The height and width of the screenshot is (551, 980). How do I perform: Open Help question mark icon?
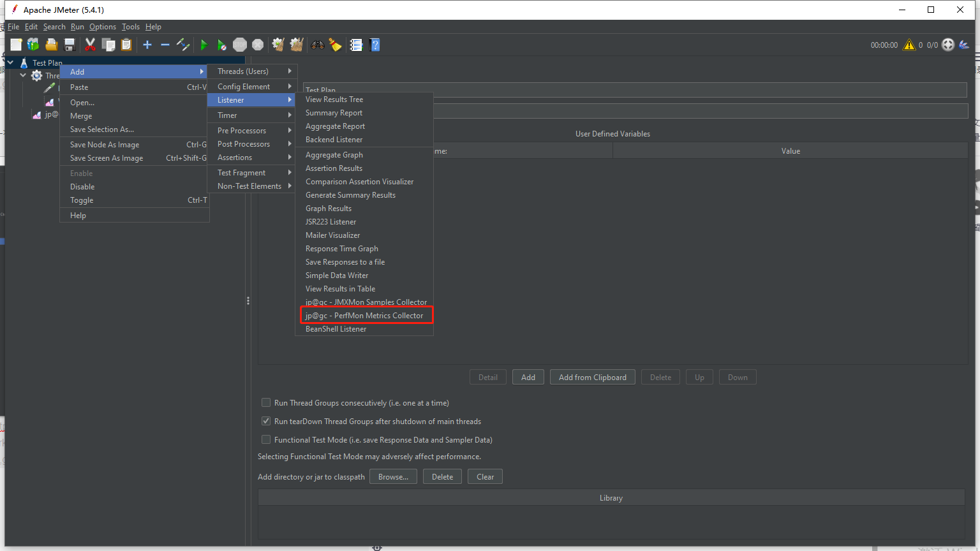coord(375,45)
